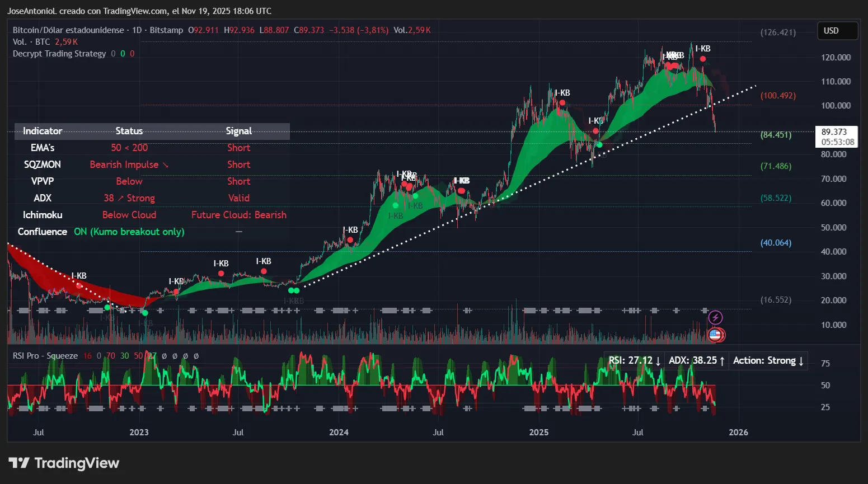The width and height of the screenshot is (868, 484).
Task: Click the symbol name Bitcoin/Dólar estadounidense
Action: tap(67, 30)
